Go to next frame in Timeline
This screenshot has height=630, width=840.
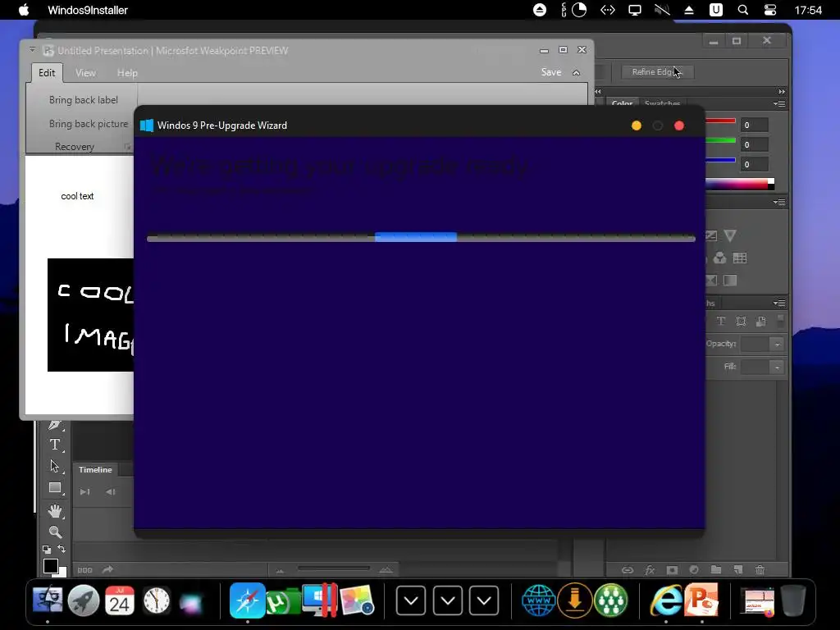(84, 492)
